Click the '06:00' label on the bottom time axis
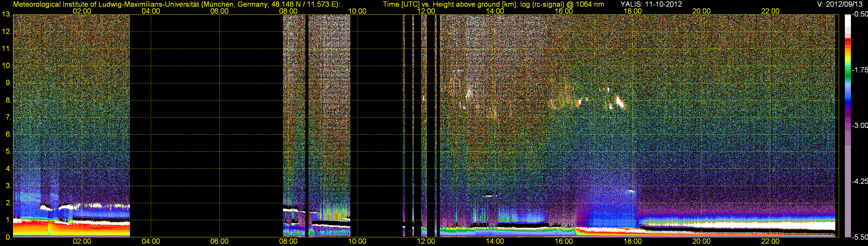 (x=219, y=241)
